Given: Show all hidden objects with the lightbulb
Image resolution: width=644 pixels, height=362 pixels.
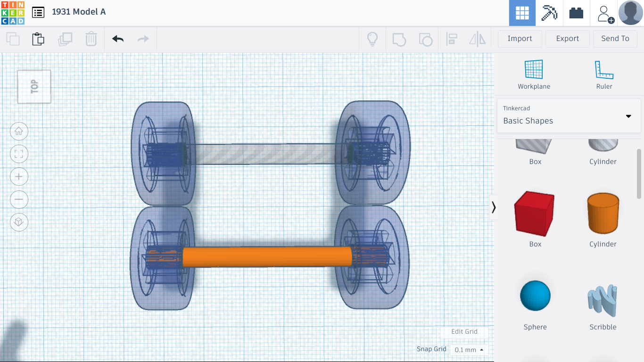Looking at the screenshot, I should pos(372,39).
